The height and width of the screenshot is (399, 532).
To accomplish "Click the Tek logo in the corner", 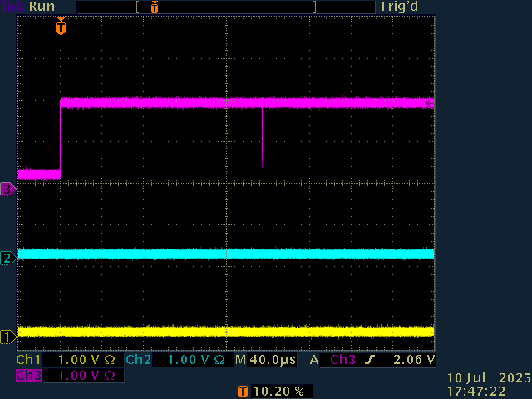I will [x=12, y=7].
